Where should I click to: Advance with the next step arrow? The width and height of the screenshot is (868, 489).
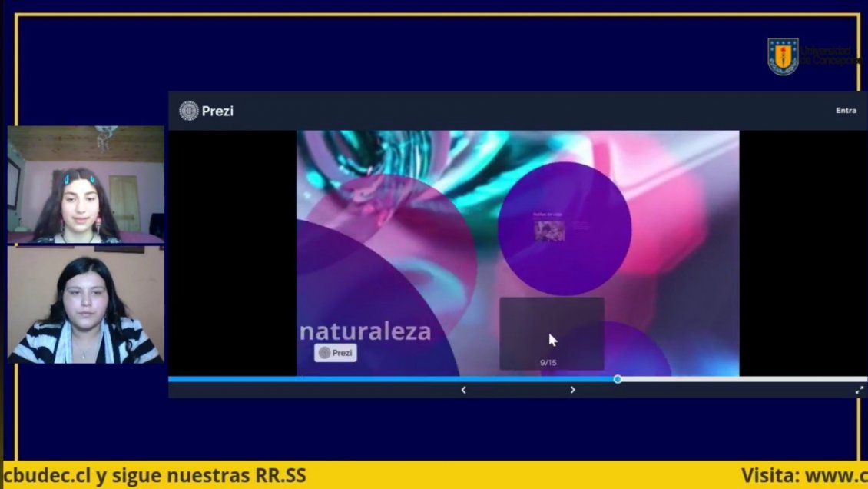click(572, 390)
